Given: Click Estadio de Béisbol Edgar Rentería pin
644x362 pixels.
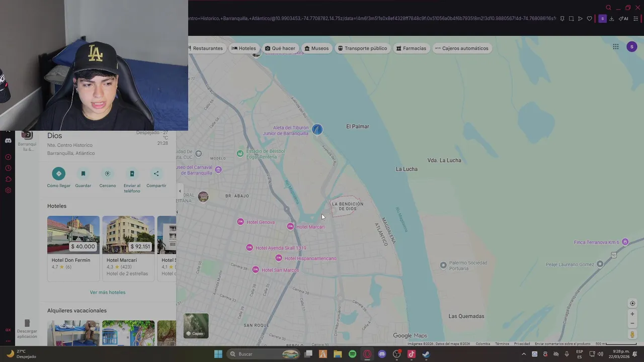Looking at the screenshot, I should pyautogui.click(x=240, y=153).
